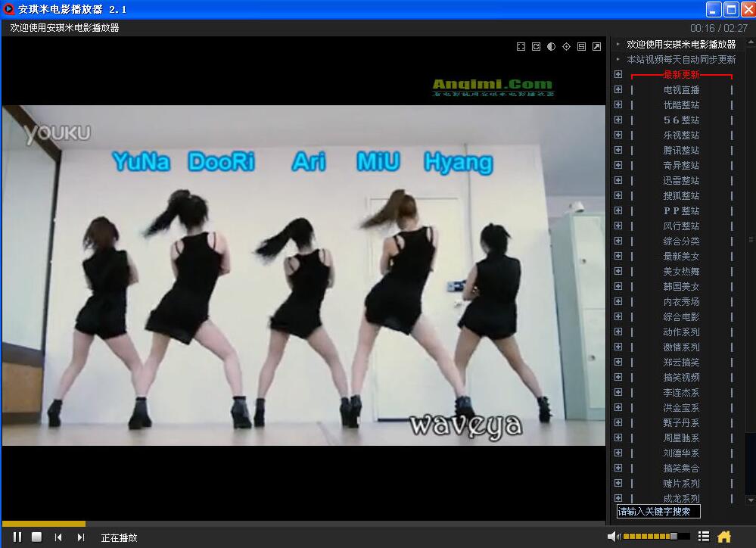Expand the 56整站 node

[x=618, y=120]
